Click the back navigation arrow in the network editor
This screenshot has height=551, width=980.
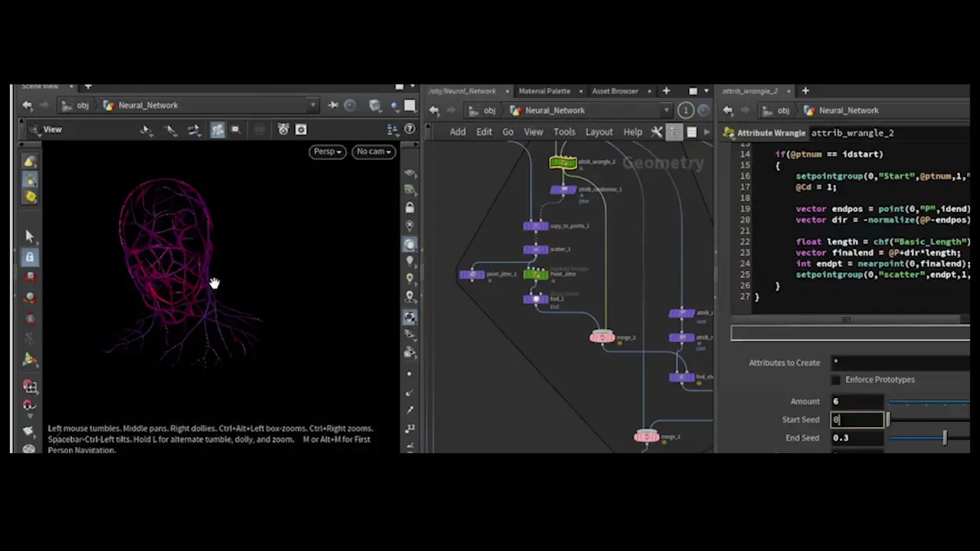pos(434,109)
